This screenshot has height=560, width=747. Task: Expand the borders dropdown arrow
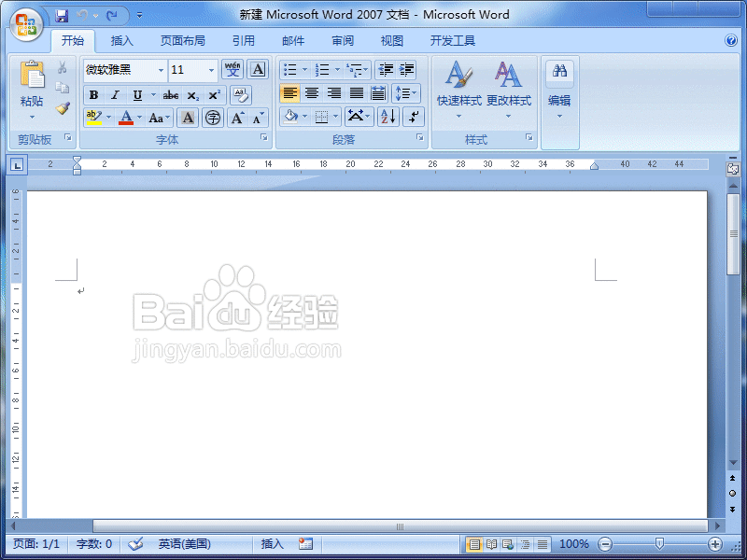336,117
